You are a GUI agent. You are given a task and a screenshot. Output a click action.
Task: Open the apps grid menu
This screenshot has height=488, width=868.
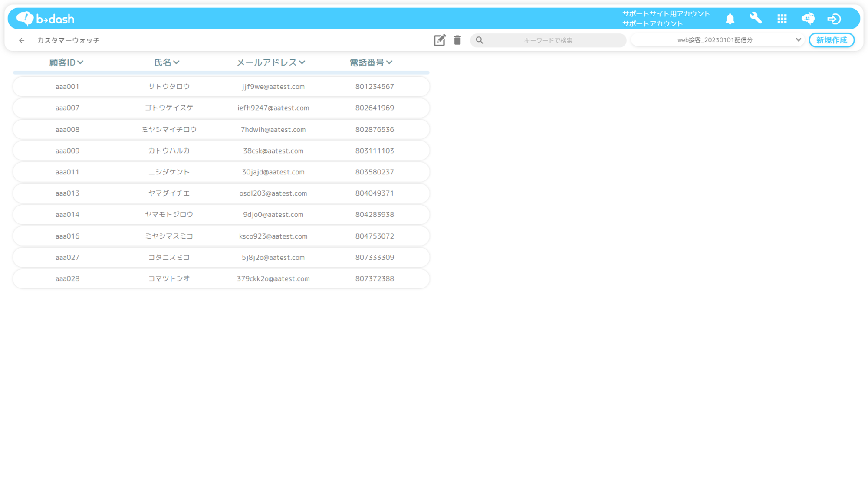tap(782, 19)
